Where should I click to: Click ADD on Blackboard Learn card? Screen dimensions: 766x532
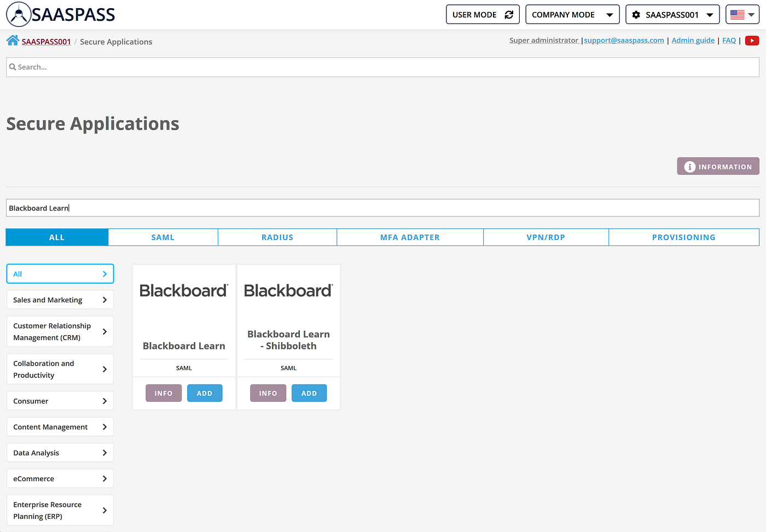pyautogui.click(x=205, y=393)
